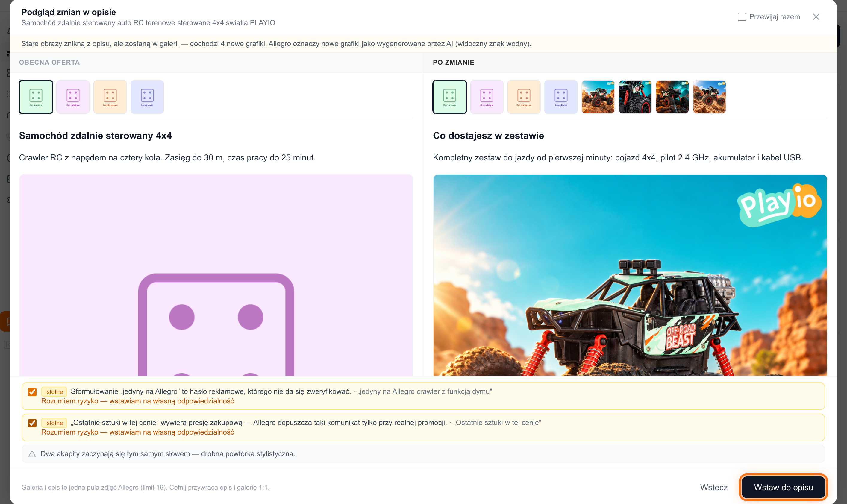Uncheck the "jedyny na Allegro" risk acknowledgment checkbox

coord(32,392)
